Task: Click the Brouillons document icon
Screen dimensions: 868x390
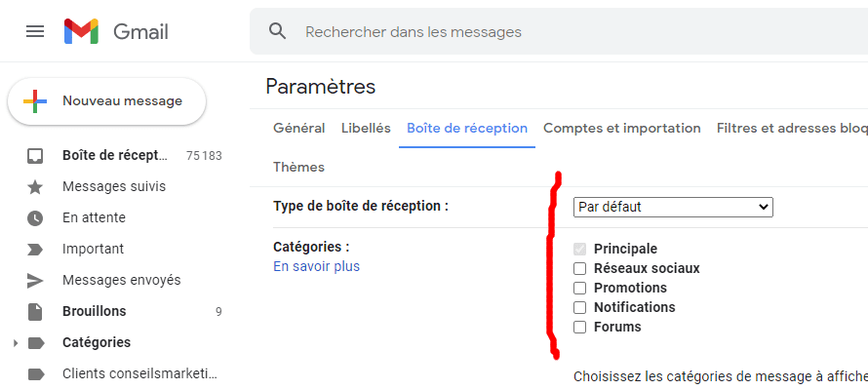Action: (x=35, y=311)
